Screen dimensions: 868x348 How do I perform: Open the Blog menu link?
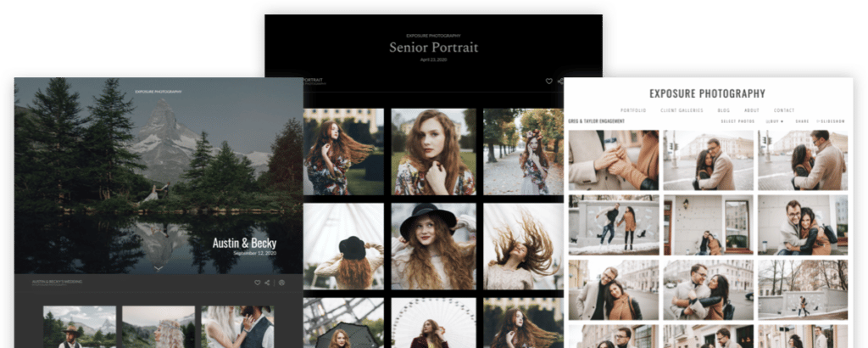click(724, 110)
